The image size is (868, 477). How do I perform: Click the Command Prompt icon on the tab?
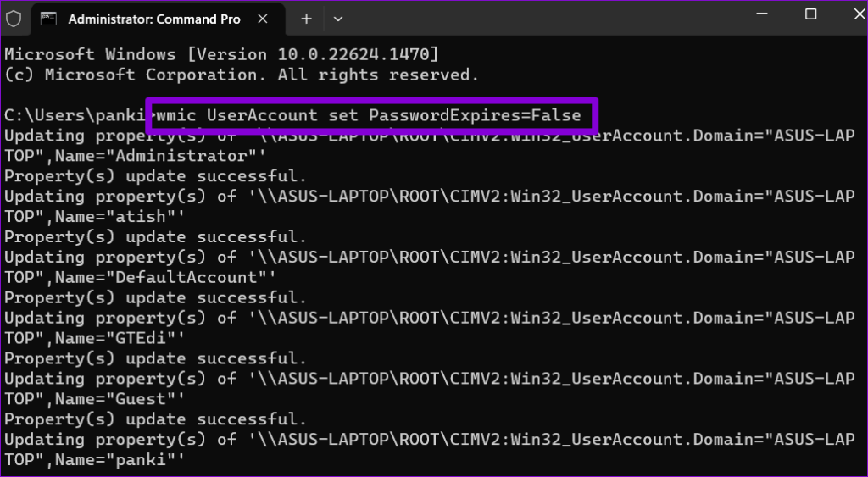(x=48, y=19)
